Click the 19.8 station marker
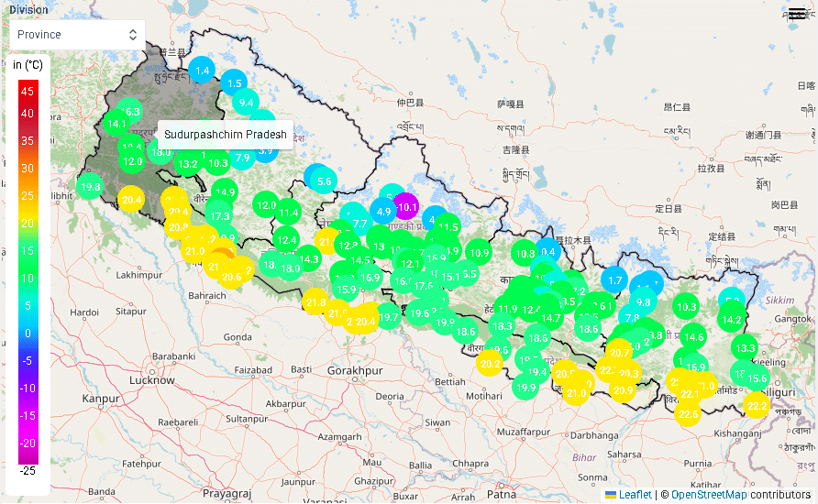818x504 pixels. pyautogui.click(x=90, y=187)
